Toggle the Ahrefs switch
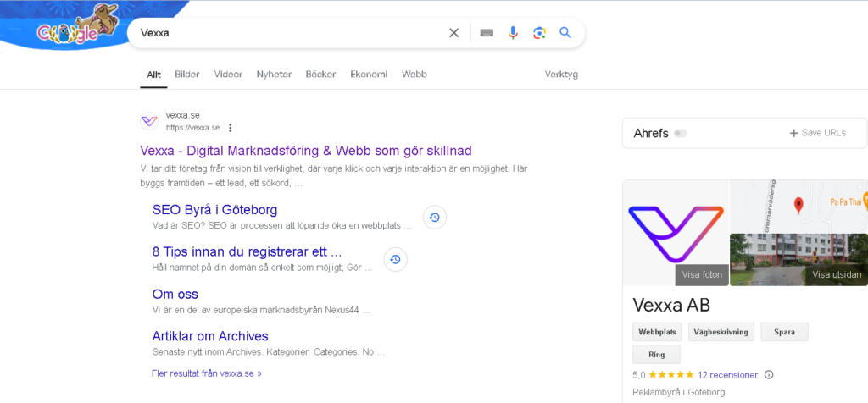 681,133
